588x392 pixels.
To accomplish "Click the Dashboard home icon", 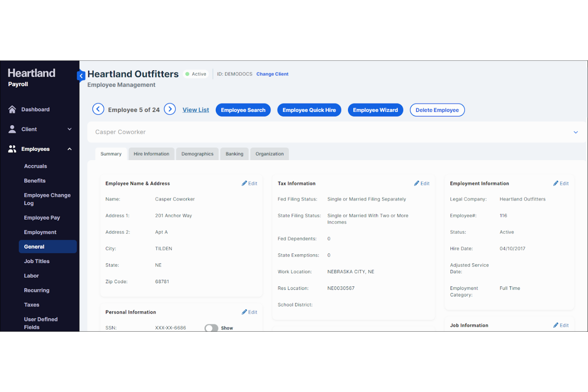I will click(12, 109).
